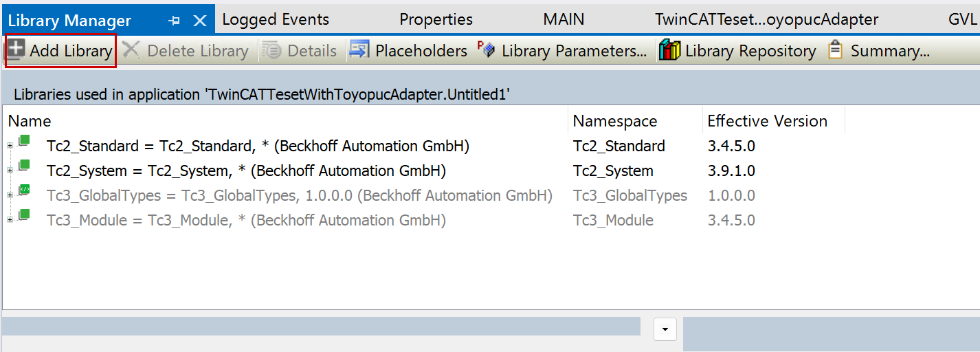Open the dropdown arrow below library list
The image size is (980, 352).
[x=665, y=329]
